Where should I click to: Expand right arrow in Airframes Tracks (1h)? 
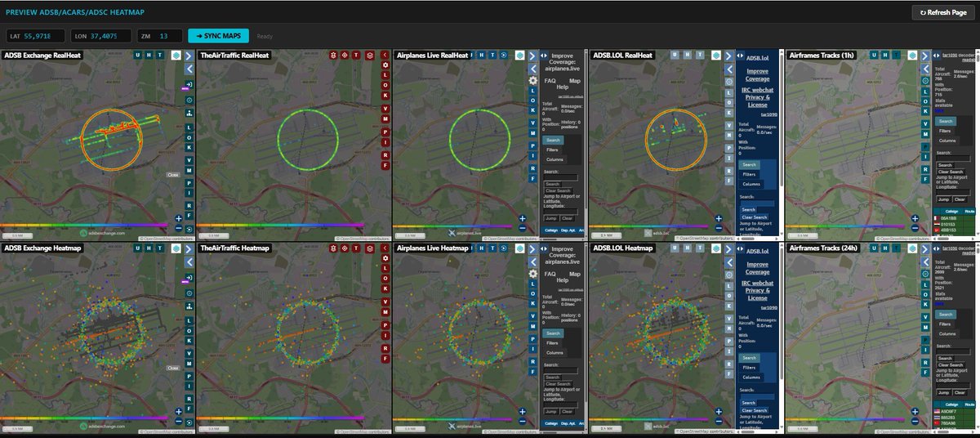[x=924, y=56]
